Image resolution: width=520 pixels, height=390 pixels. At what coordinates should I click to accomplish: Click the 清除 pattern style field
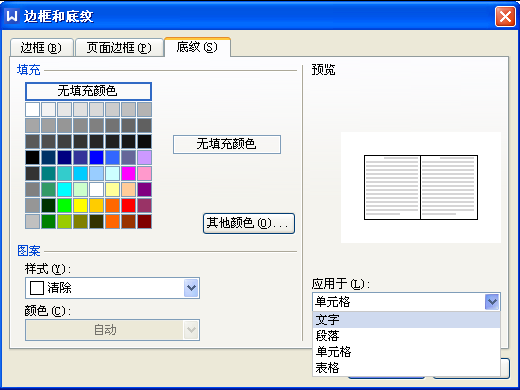point(112,288)
